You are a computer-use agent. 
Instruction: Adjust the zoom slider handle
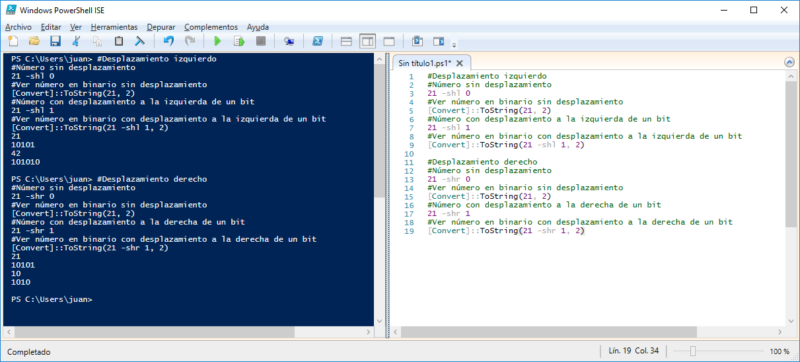pyautogui.click(x=692, y=351)
